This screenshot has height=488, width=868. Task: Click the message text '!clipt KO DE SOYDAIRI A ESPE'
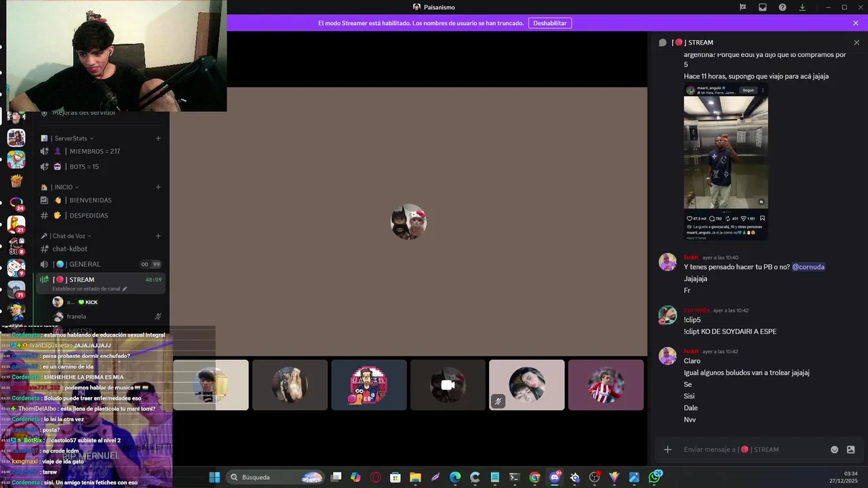click(x=730, y=331)
